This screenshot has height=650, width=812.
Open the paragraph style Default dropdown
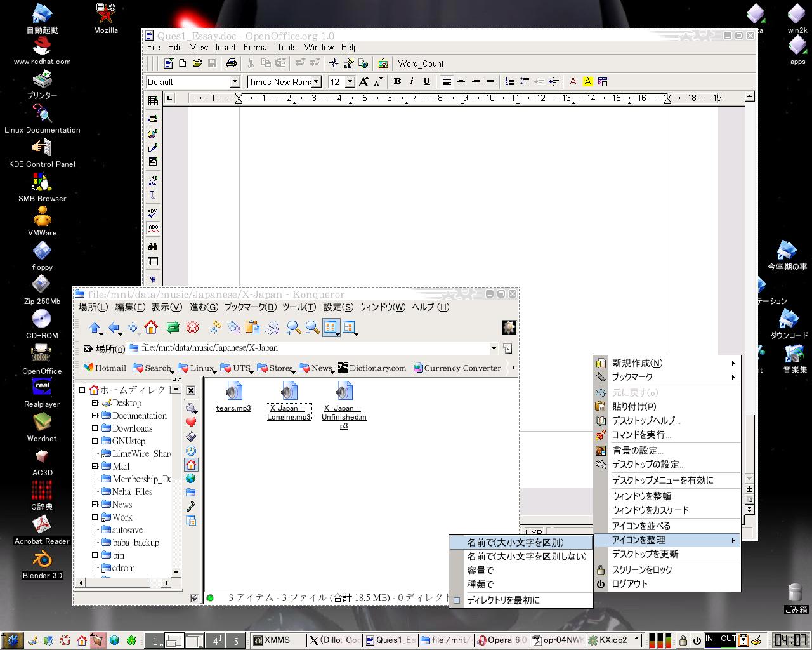(x=235, y=82)
